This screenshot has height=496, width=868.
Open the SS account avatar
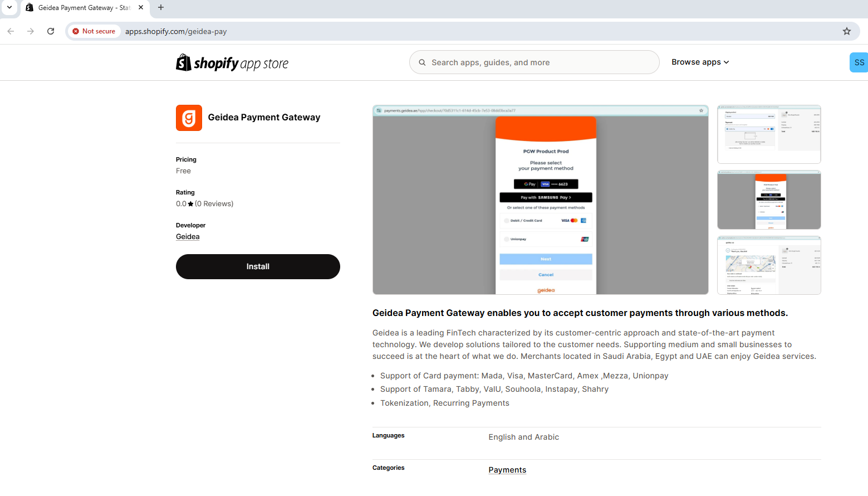pyautogui.click(x=859, y=62)
